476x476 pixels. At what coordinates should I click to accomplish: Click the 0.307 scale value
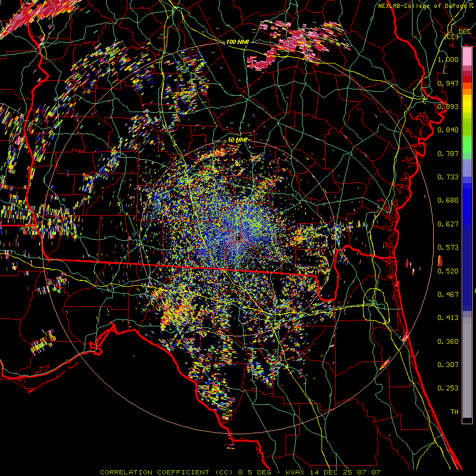pyautogui.click(x=448, y=365)
